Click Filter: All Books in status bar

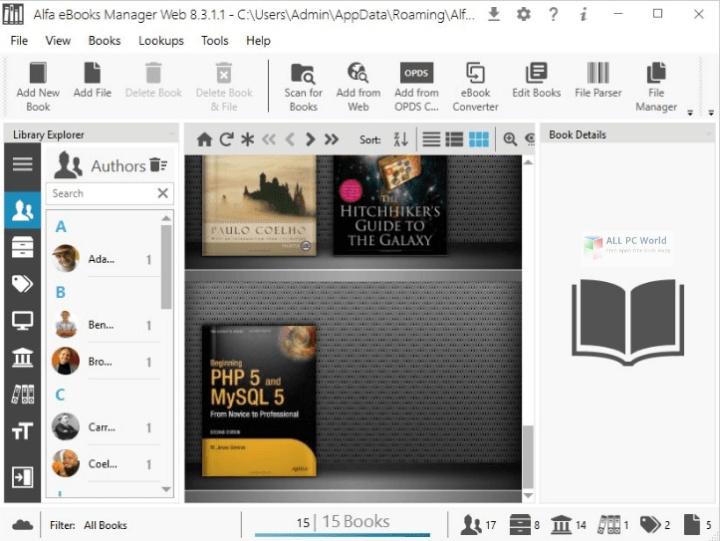(88, 525)
